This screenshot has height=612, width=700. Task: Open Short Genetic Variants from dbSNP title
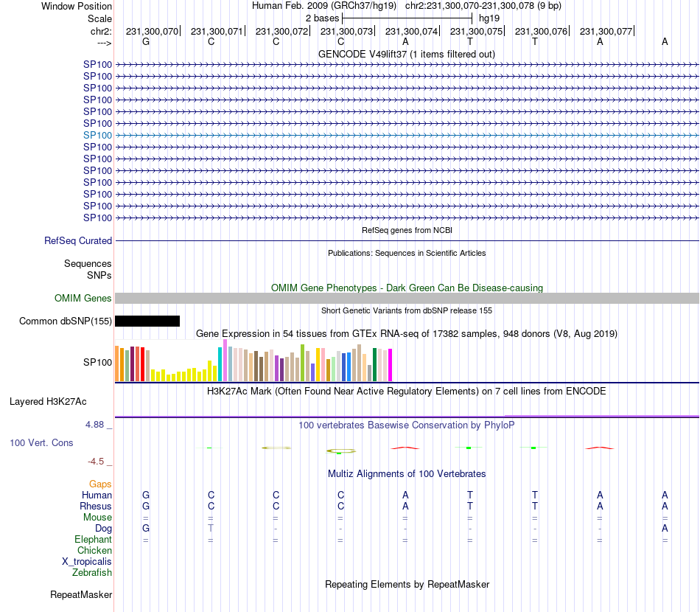point(407,310)
